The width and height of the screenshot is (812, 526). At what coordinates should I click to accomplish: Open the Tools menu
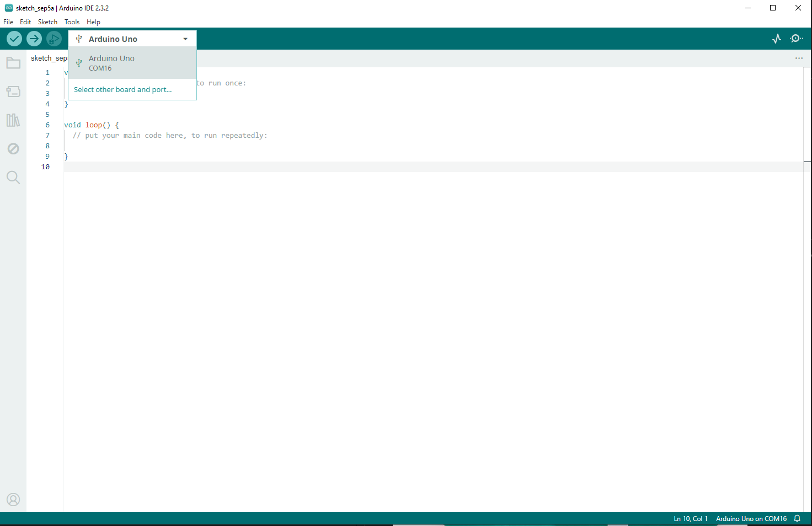[72, 22]
